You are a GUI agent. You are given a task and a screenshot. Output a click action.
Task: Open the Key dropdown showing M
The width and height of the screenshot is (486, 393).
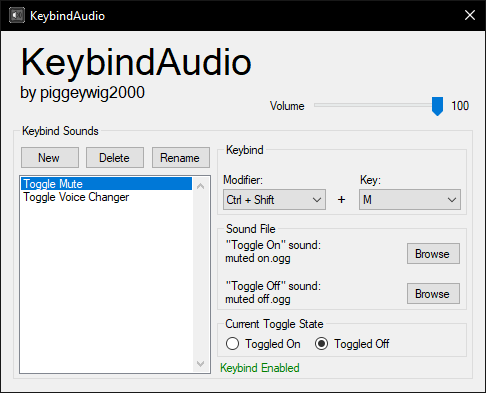click(x=410, y=200)
